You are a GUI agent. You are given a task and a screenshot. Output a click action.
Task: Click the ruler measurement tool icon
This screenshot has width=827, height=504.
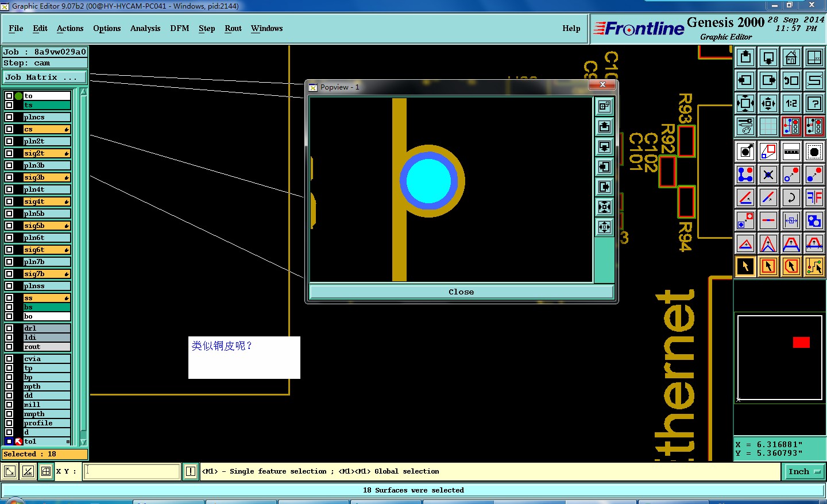coord(791,152)
